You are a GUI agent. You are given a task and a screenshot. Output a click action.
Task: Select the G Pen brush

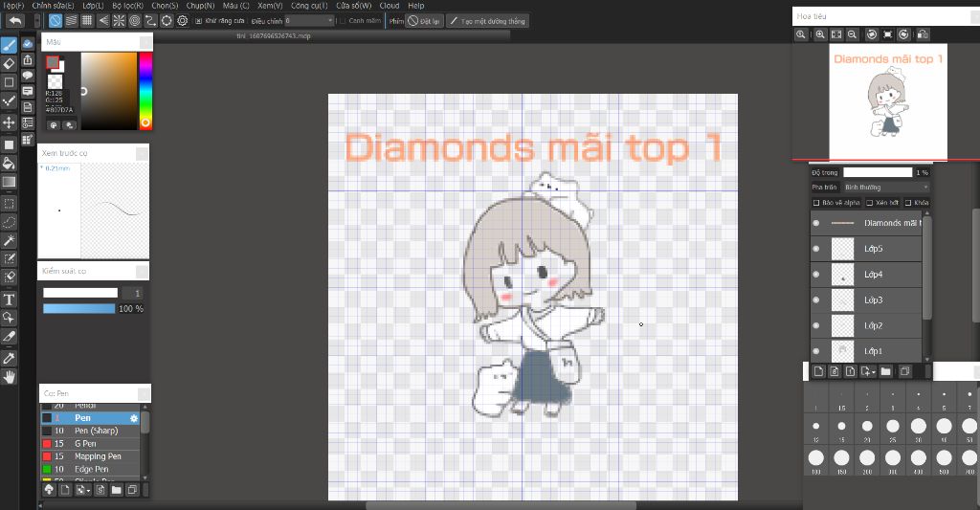pos(91,444)
